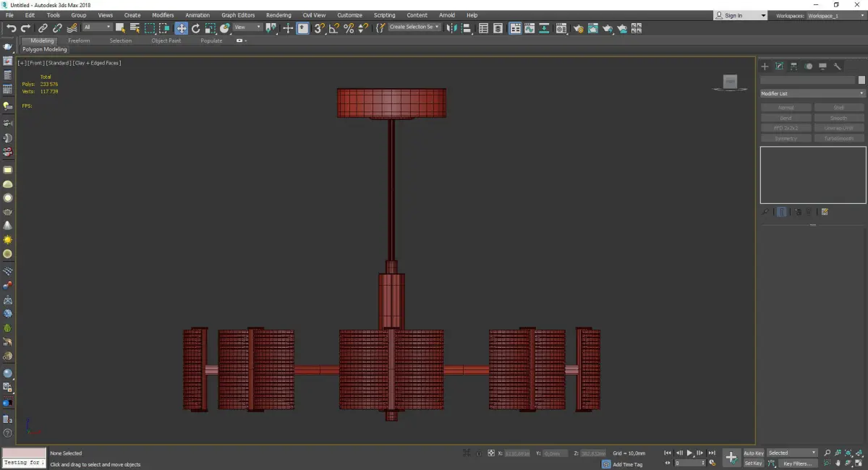Choose the Select Object tool
The height and width of the screenshot is (470, 868).
click(x=120, y=28)
